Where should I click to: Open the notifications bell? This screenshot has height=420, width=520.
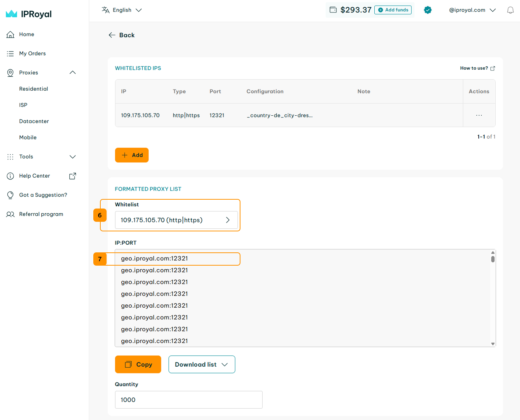510,10
